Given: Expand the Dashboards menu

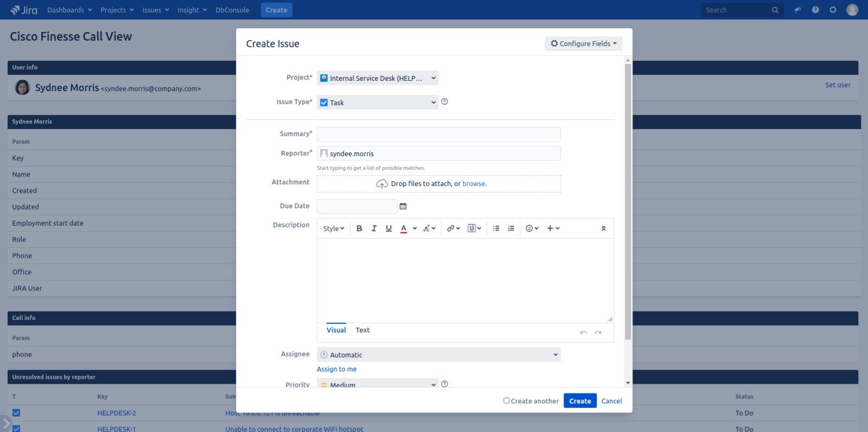Looking at the screenshot, I should pos(69,10).
